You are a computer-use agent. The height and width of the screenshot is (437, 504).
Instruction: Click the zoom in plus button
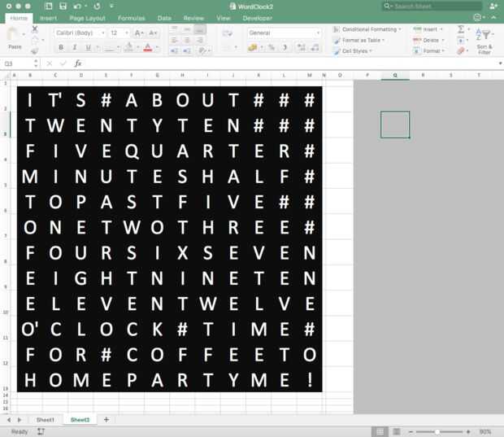click(468, 431)
